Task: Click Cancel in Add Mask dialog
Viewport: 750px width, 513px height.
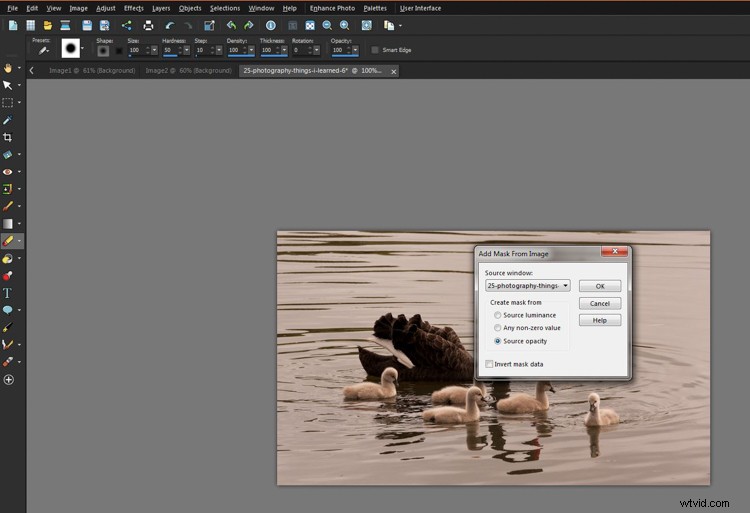Action: pyautogui.click(x=600, y=303)
